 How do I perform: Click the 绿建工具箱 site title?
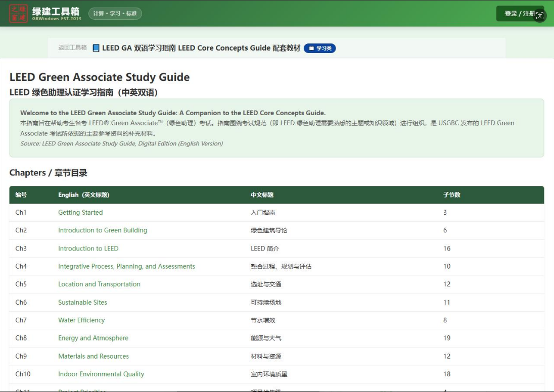56,11
